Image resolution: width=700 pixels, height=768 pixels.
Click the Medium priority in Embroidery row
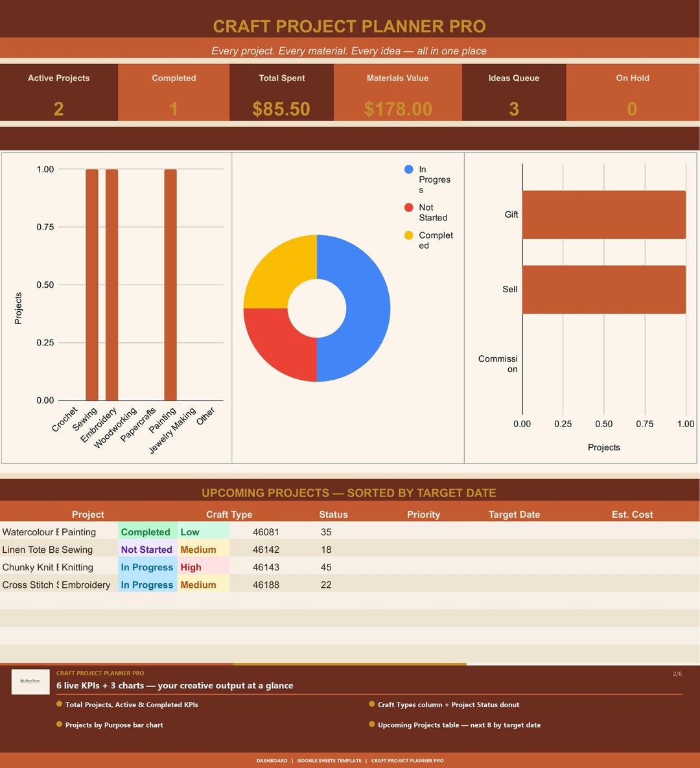pos(204,585)
